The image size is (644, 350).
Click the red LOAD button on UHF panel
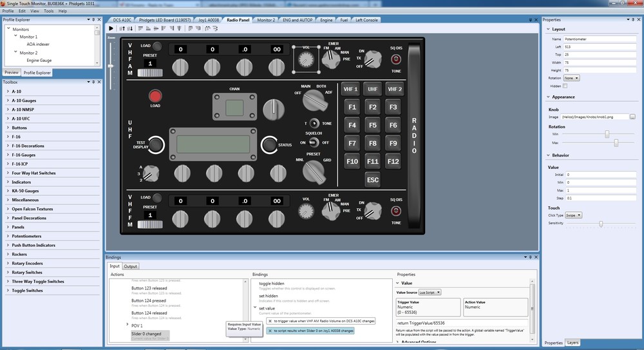(155, 96)
